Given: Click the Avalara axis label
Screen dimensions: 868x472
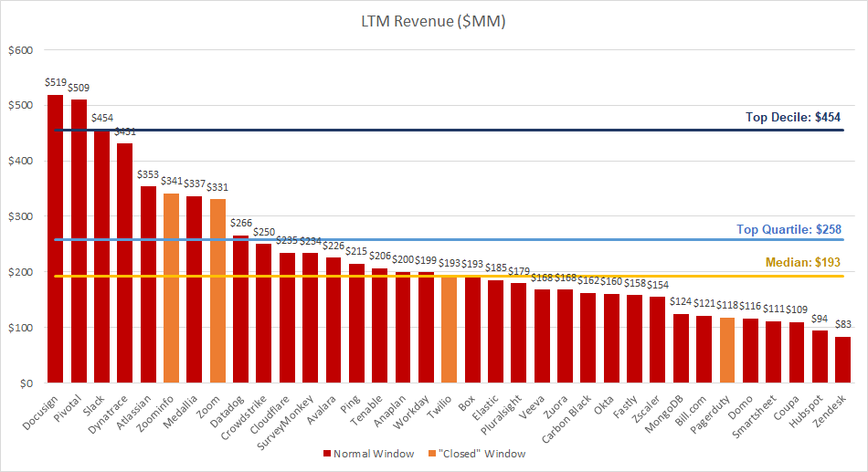Looking at the screenshot, I should [322, 410].
